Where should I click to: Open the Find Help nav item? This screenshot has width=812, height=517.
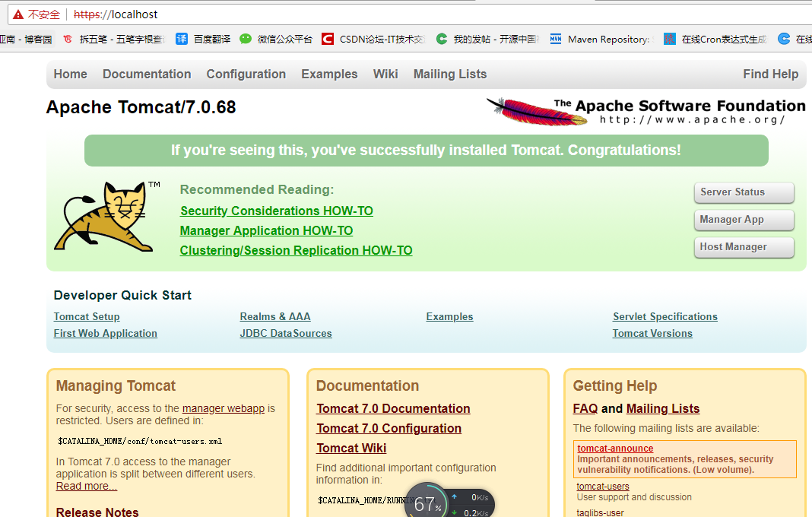pos(771,74)
